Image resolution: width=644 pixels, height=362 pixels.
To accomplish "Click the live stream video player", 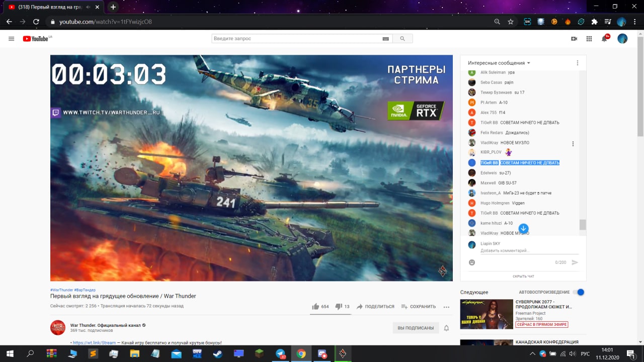I will point(252,168).
